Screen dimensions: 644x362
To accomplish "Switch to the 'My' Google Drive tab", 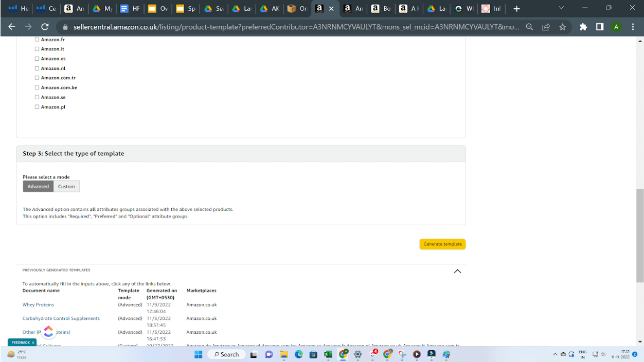I will [x=102, y=9].
